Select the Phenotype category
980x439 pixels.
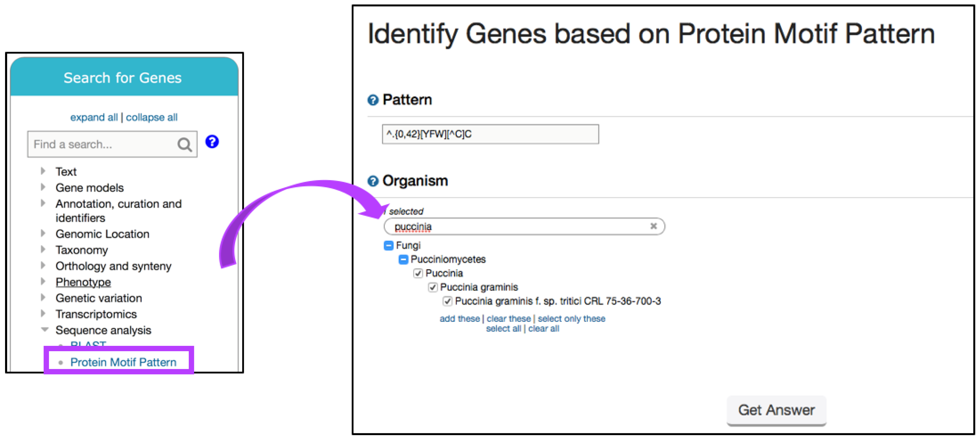pos(83,282)
